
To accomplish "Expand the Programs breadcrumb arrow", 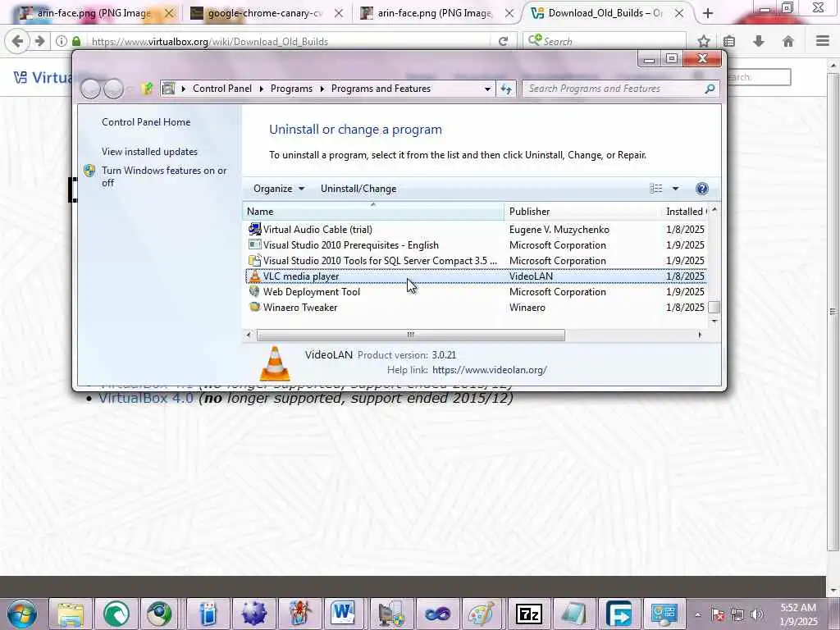I will pyautogui.click(x=322, y=89).
